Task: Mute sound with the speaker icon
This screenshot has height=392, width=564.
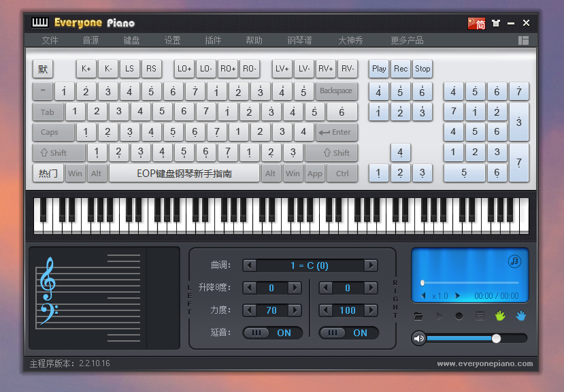Action: point(418,338)
